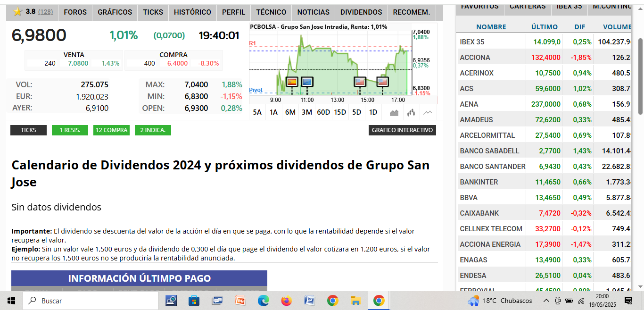Switch chart to line style icon
This screenshot has width=644, height=310.
pos(428,112)
